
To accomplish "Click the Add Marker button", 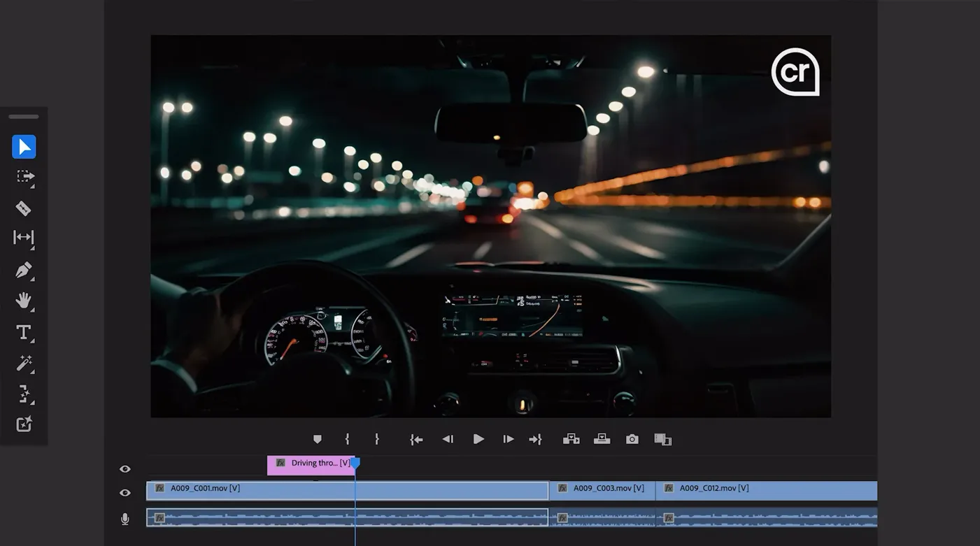I will (x=318, y=438).
